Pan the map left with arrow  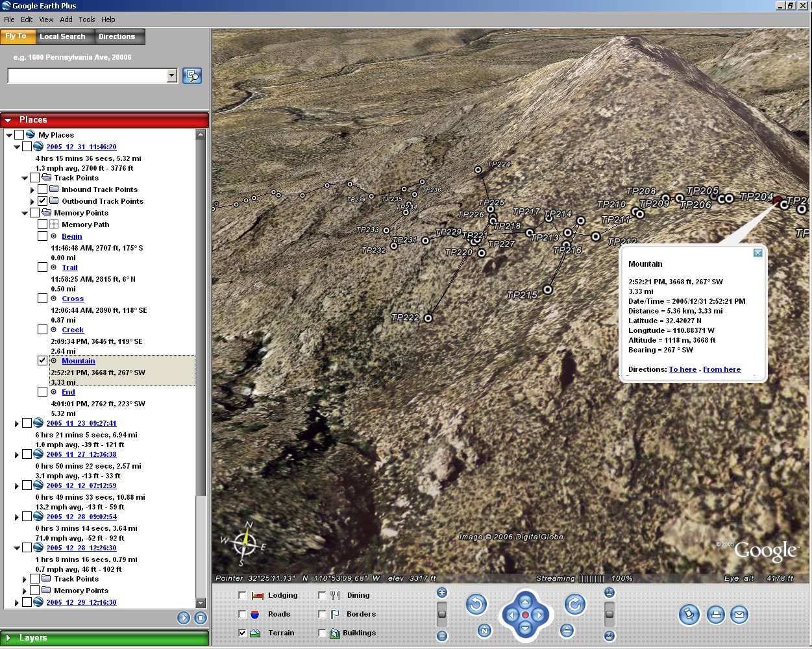(512, 615)
